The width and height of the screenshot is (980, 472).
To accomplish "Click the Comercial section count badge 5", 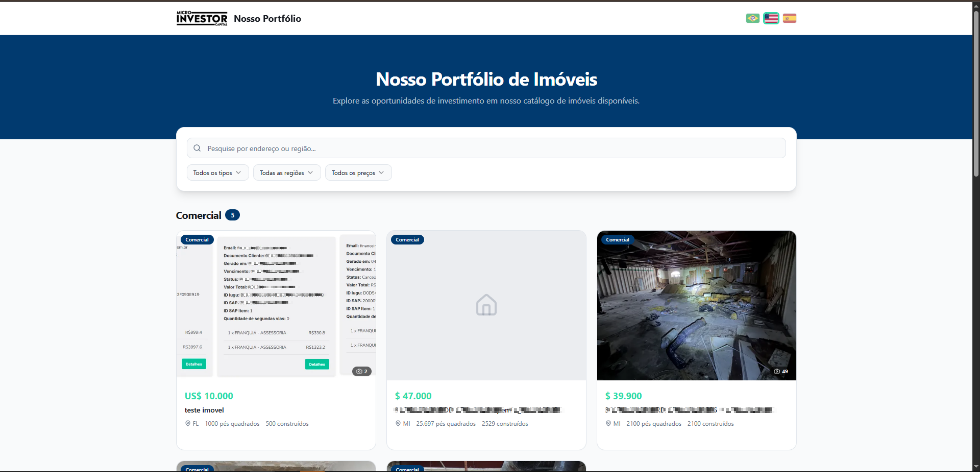I will (232, 215).
